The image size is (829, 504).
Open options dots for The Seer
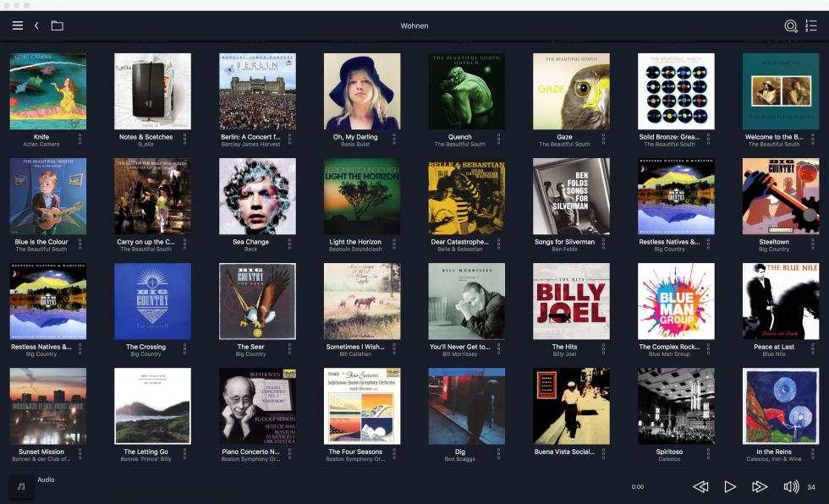point(289,348)
